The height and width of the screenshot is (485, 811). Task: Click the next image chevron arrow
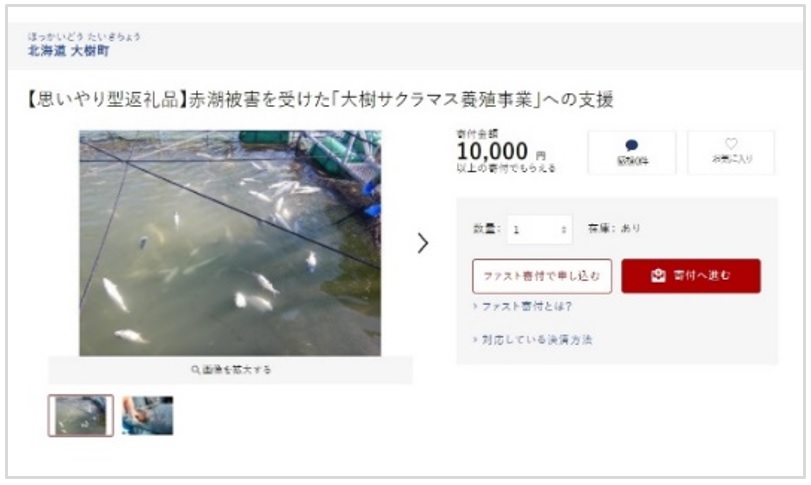click(x=423, y=243)
